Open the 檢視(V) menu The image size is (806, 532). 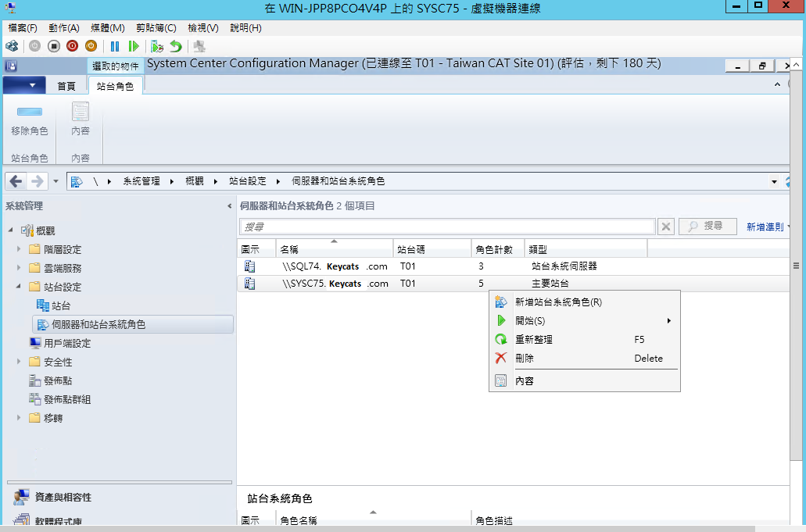[x=203, y=27]
